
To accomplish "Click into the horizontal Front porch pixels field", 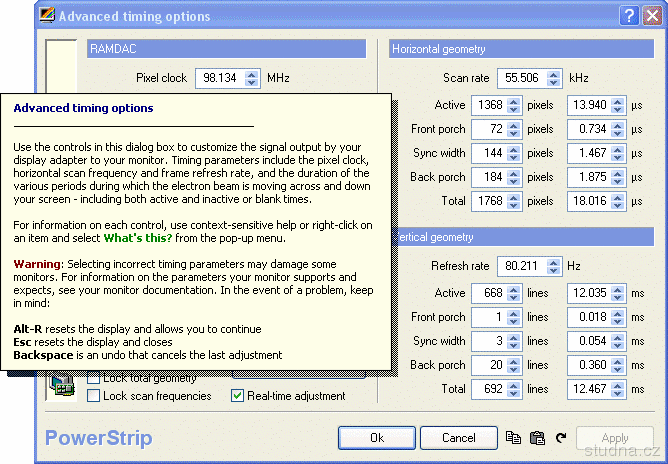I will (x=485, y=129).
